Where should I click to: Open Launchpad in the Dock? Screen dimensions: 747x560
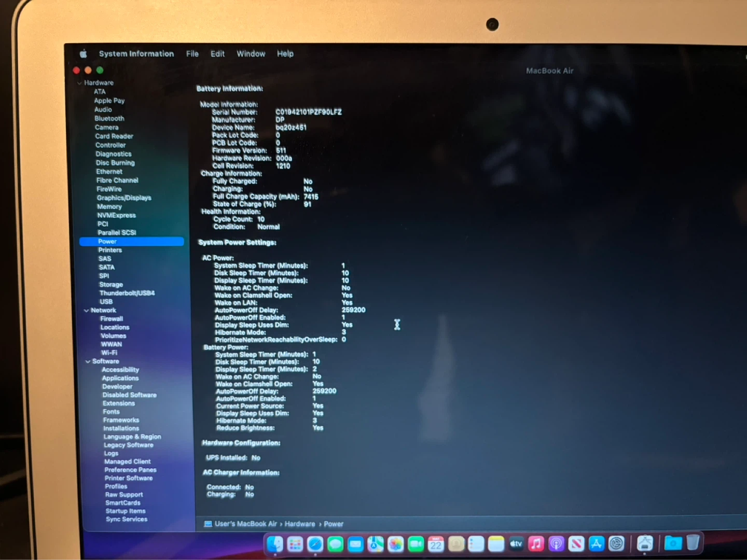coord(295,544)
